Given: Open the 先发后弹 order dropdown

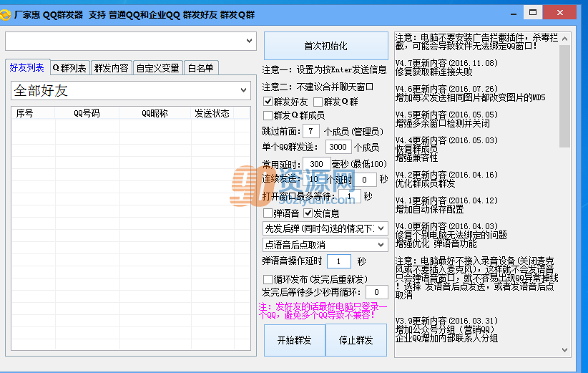Looking at the screenshot, I should 325,228.
